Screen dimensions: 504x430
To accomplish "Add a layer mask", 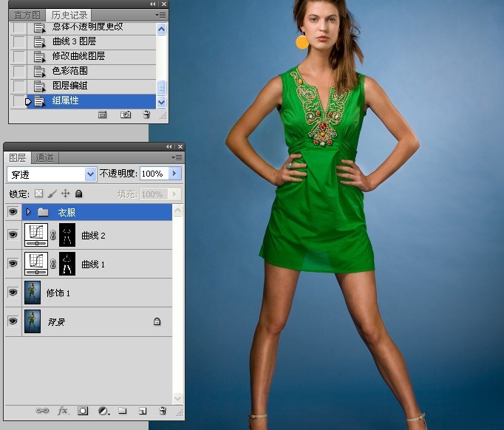I will click(83, 411).
